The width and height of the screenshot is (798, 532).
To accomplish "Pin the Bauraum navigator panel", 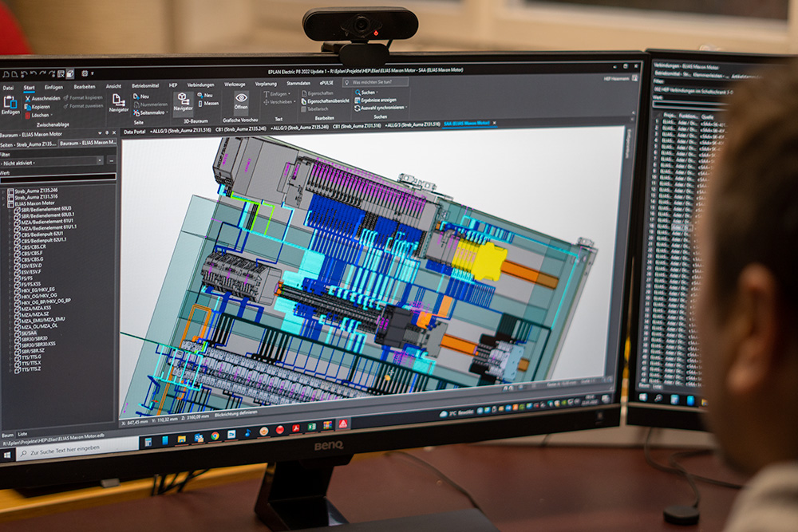I will 106,133.
